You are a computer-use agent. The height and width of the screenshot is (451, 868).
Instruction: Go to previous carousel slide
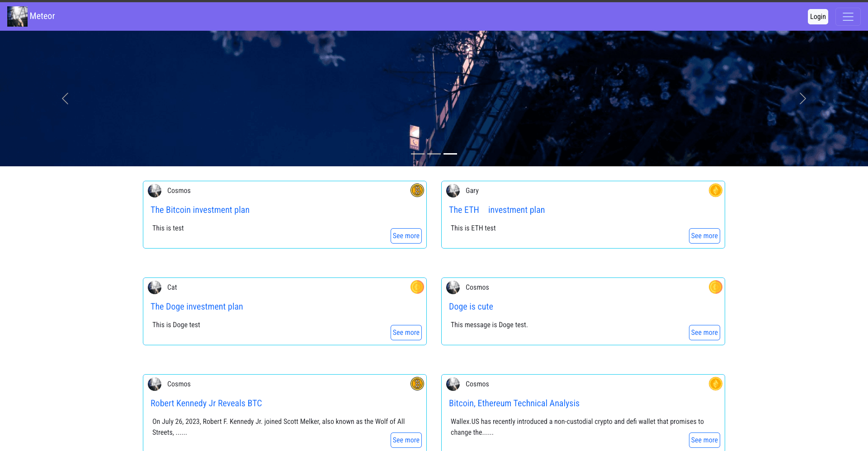(x=65, y=99)
